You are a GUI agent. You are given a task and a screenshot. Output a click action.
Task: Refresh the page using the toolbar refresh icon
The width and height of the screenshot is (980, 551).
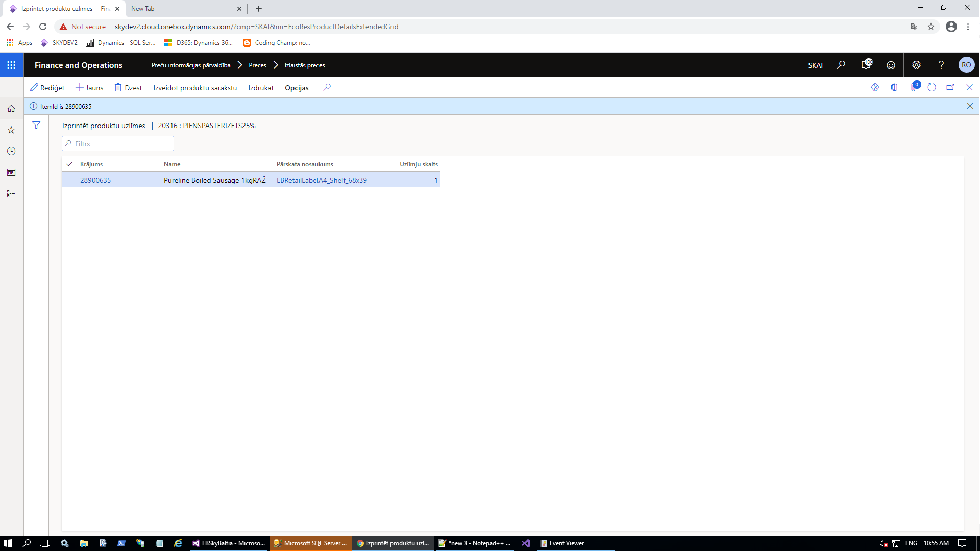pyautogui.click(x=932, y=87)
